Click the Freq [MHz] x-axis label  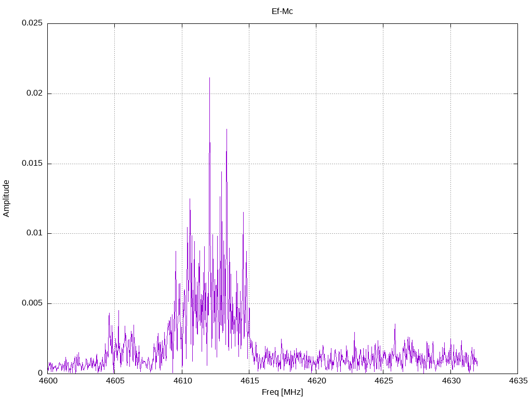[x=282, y=392]
